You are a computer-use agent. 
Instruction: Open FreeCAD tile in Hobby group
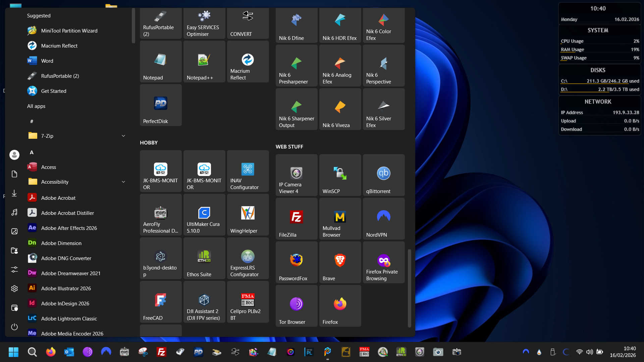pos(160,302)
